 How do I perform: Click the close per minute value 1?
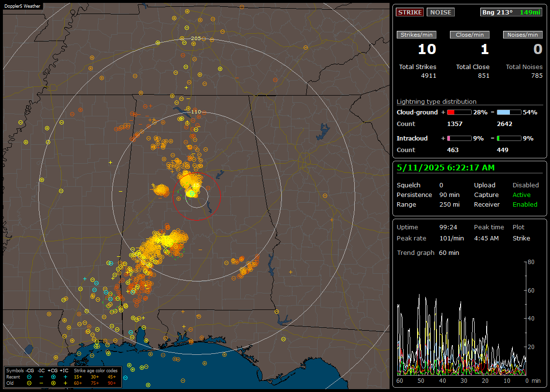tap(485, 49)
